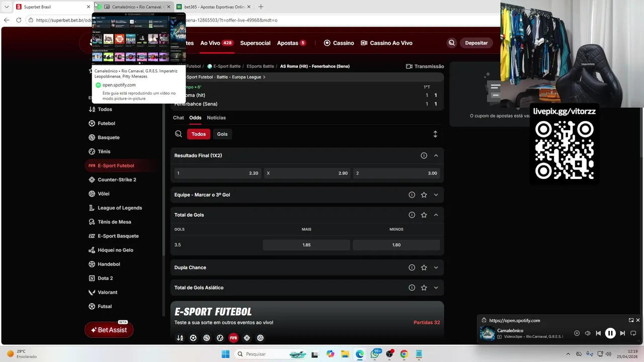Bet on Mais 3.5 goals at 1.85
The width and height of the screenshot is (644, 362).
click(306, 245)
